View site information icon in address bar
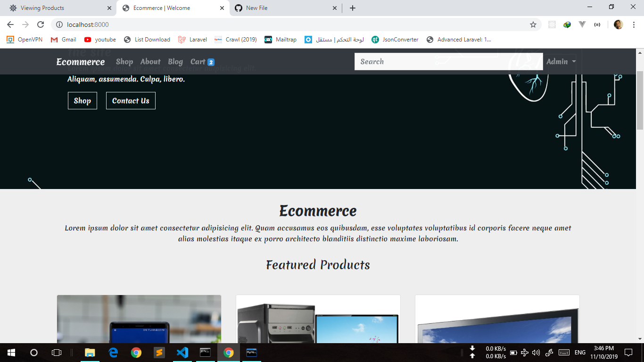644x362 pixels. 59,25
